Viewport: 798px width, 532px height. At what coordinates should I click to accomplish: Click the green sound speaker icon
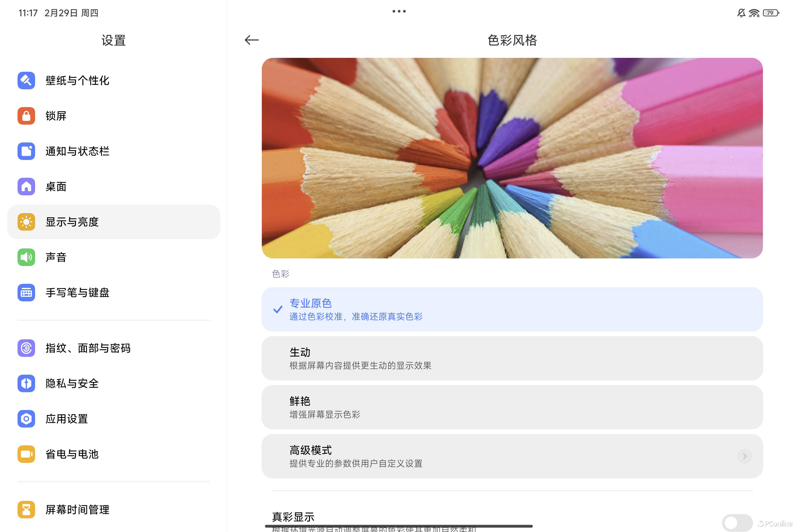tap(26, 257)
